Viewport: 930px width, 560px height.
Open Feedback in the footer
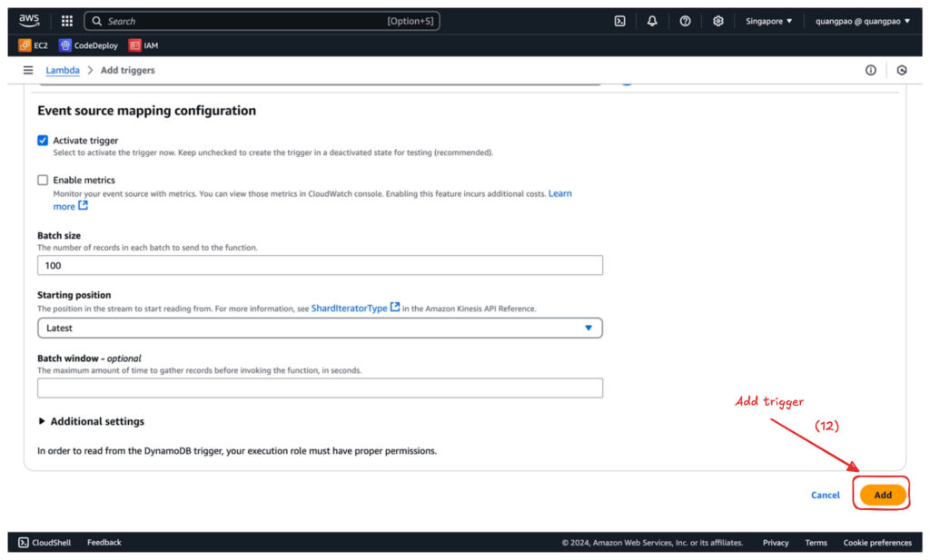(x=104, y=542)
